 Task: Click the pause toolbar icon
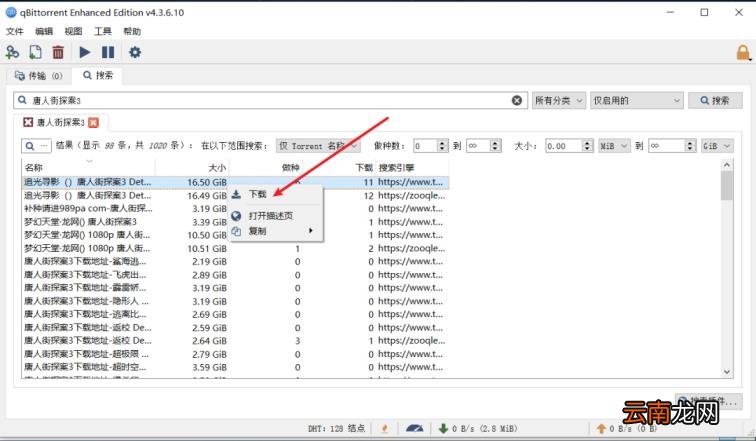tap(108, 52)
